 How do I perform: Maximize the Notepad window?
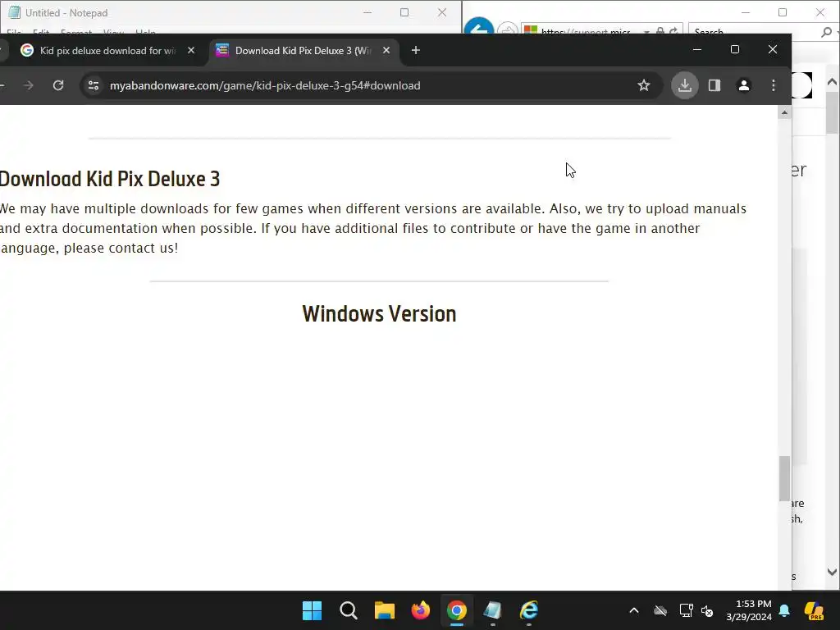[x=404, y=12]
